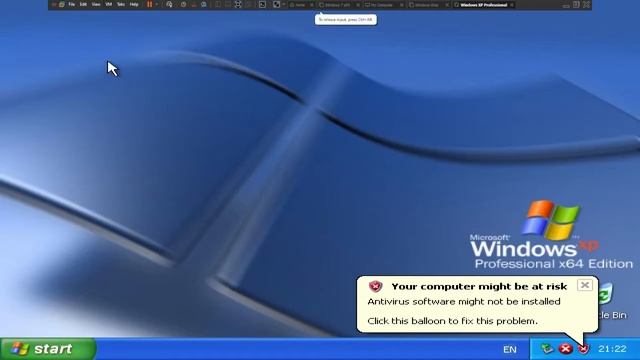This screenshot has height=360, width=640.
Task: Click the red X alert tray icon
Action: click(566, 349)
